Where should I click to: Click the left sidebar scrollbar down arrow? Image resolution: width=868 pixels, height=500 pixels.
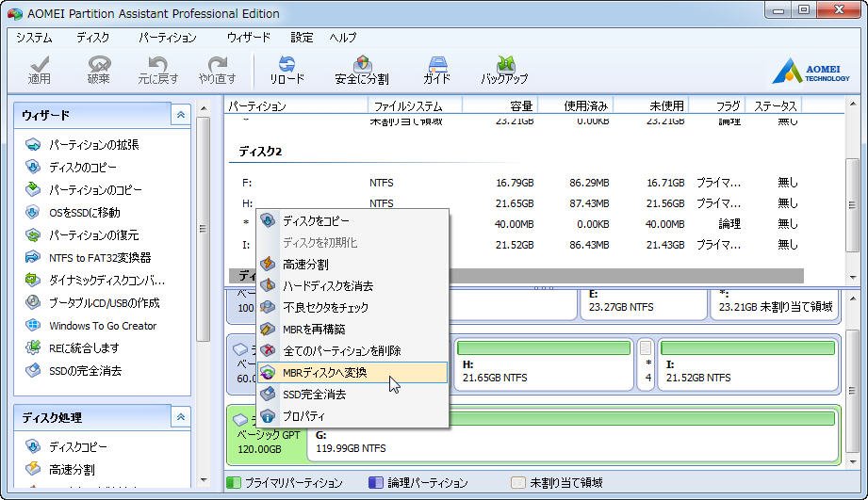(204, 479)
